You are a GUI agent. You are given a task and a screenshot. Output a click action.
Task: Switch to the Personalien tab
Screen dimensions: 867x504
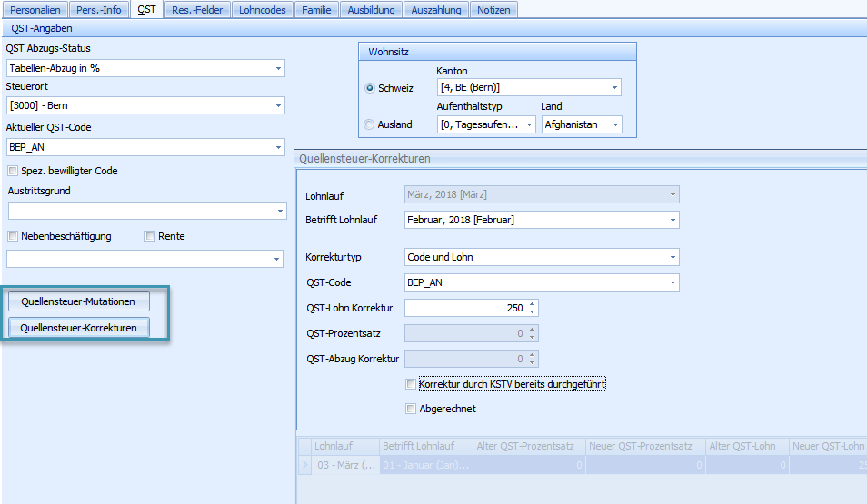36,10
